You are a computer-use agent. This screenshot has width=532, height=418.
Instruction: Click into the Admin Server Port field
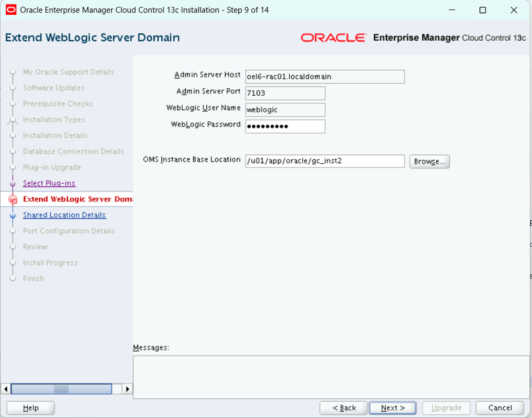(x=285, y=93)
